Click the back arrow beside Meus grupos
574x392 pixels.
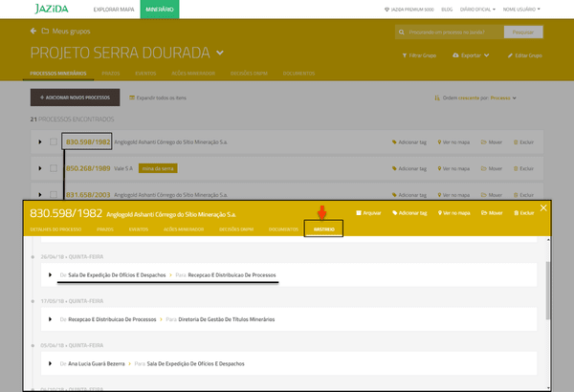coord(33,31)
